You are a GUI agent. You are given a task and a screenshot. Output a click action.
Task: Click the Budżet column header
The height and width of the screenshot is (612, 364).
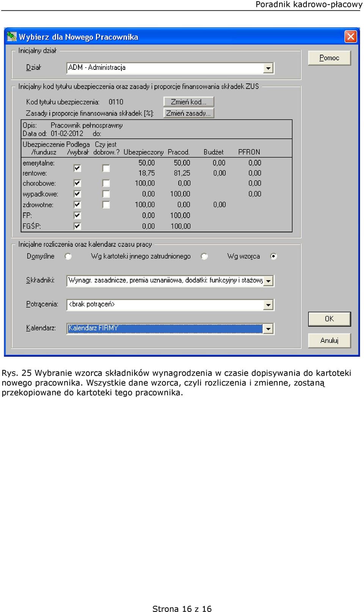tap(213, 152)
